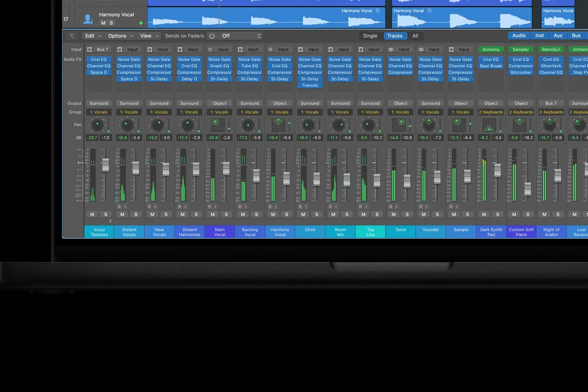
Task: Click the volume fader on Tenor strip
Action: pos(407,181)
